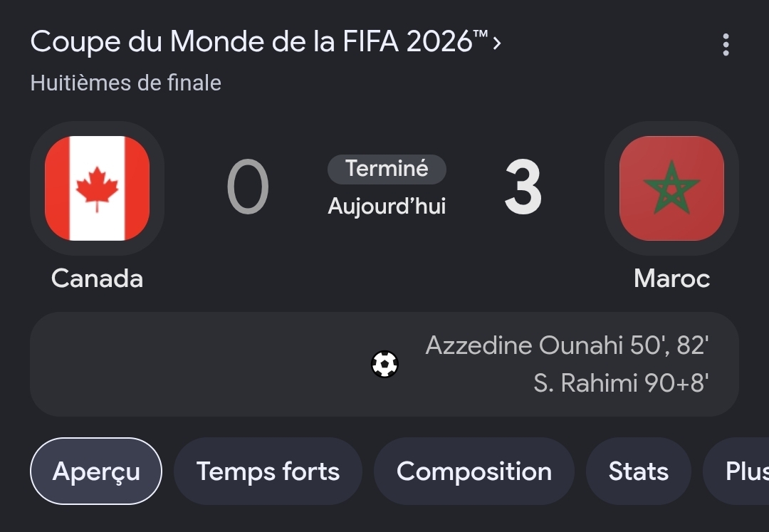The width and height of the screenshot is (769, 532).
Task: Tap the Morocco flag icon
Action: [671, 188]
